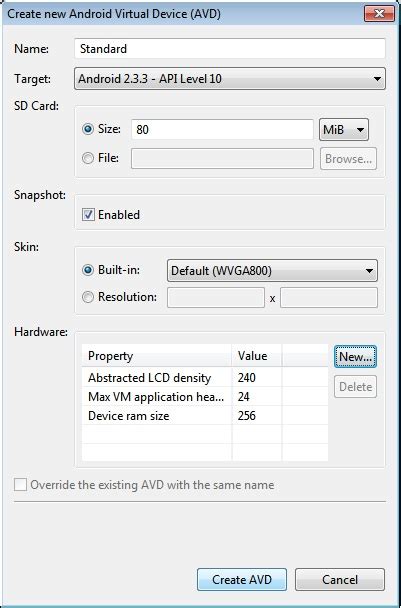Select the SD Card Size radio button

click(88, 129)
